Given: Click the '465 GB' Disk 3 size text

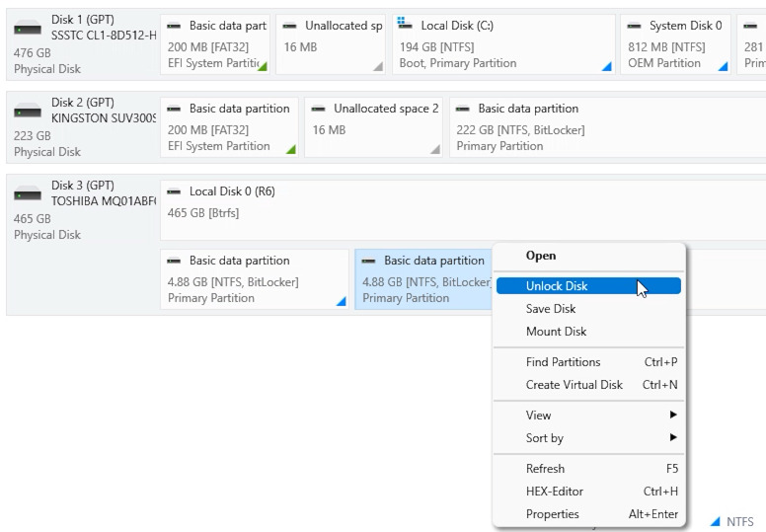Looking at the screenshot, I should tap(33, 219).
